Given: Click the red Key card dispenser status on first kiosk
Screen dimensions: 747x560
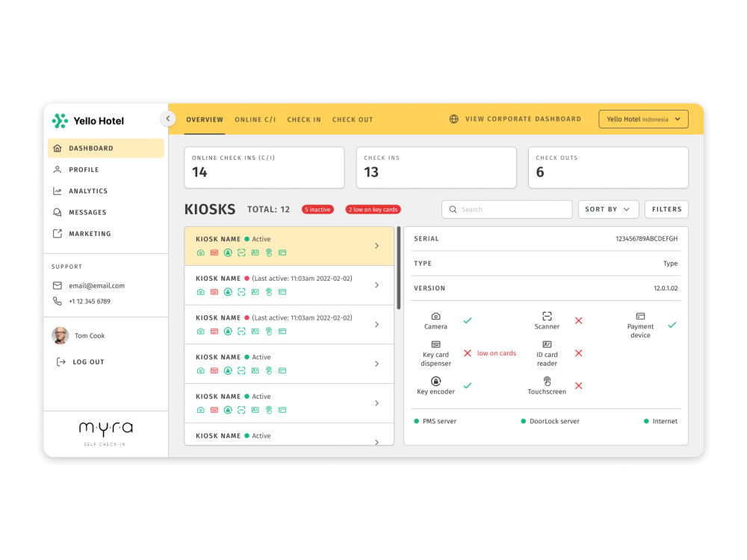Looking at the screenshot, I should (213, 252).
